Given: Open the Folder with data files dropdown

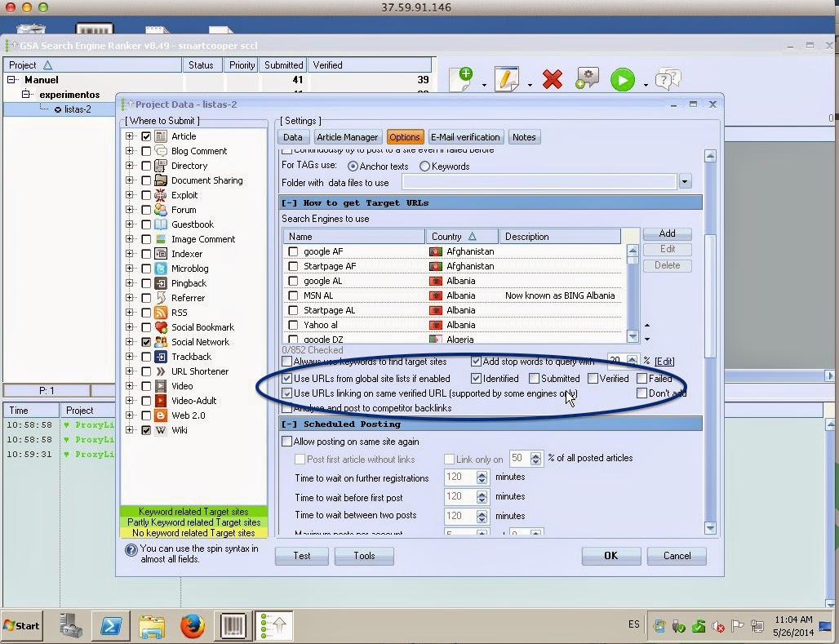Looking at the screenshot, I should (685, 181).
